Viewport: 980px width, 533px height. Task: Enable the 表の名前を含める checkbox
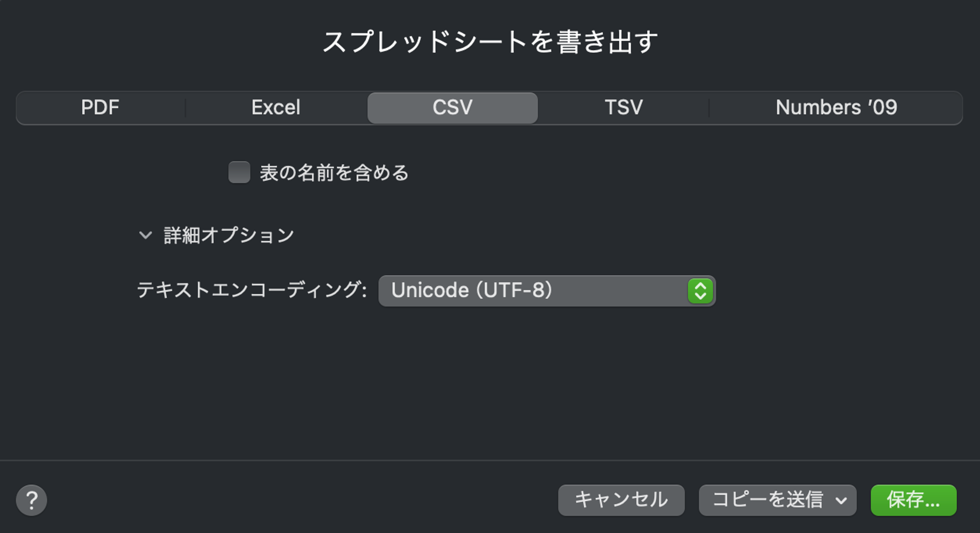click(x=239, y=172)
